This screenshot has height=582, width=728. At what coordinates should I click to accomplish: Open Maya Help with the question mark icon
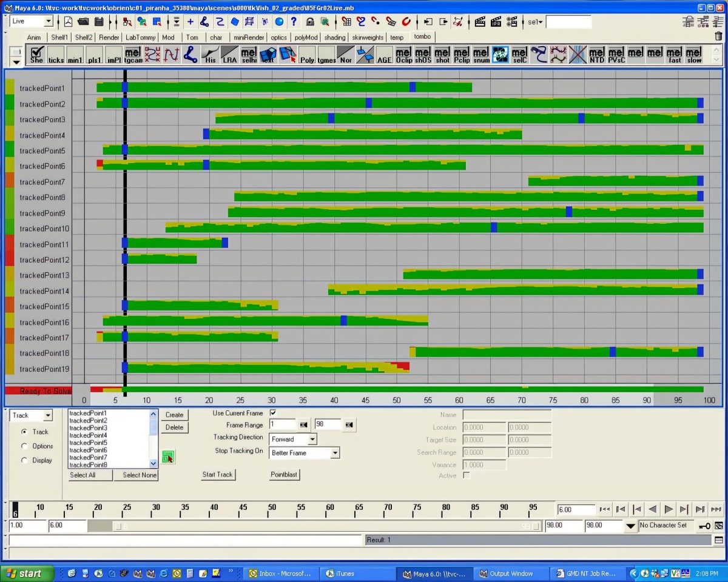[x=294, y=21]
